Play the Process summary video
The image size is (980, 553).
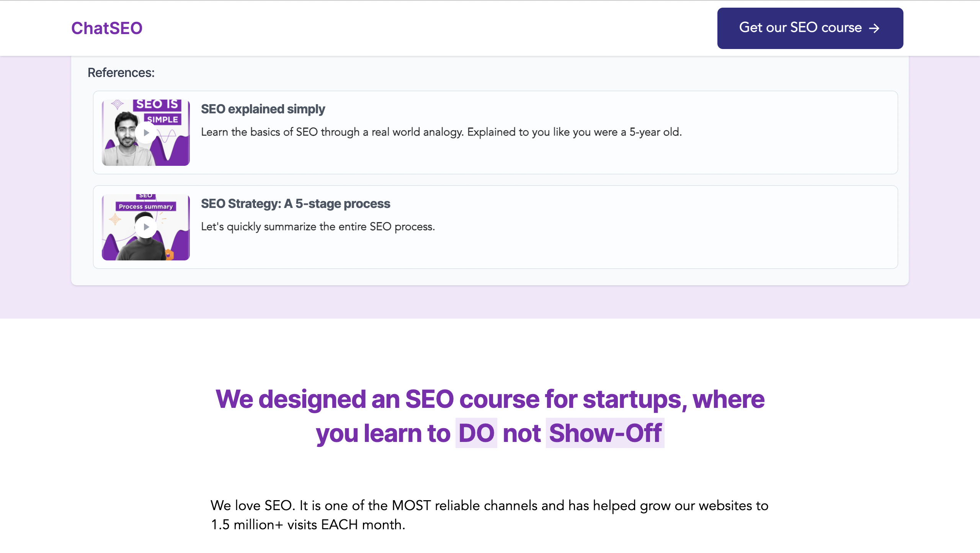point(146,227)
